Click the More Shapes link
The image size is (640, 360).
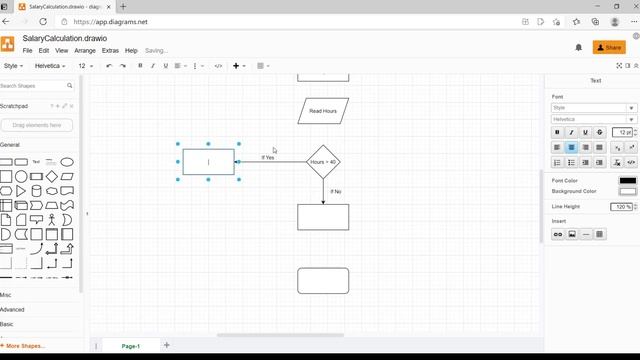click(23, 346)
